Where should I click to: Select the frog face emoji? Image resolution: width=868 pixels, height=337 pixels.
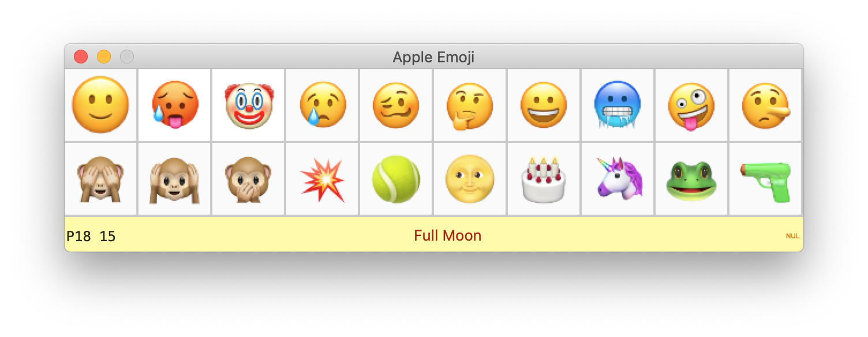[691, 179]
